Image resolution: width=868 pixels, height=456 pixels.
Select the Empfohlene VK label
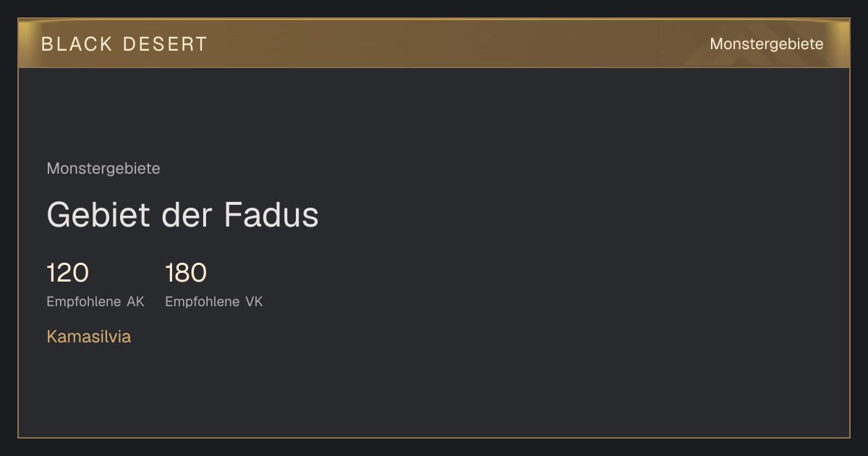click(214, 302)
